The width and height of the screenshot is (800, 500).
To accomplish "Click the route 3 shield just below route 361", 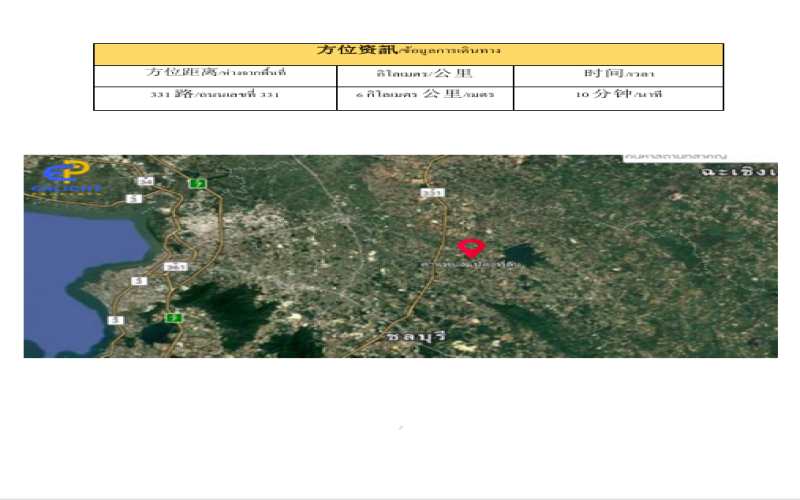I will 139,281.
